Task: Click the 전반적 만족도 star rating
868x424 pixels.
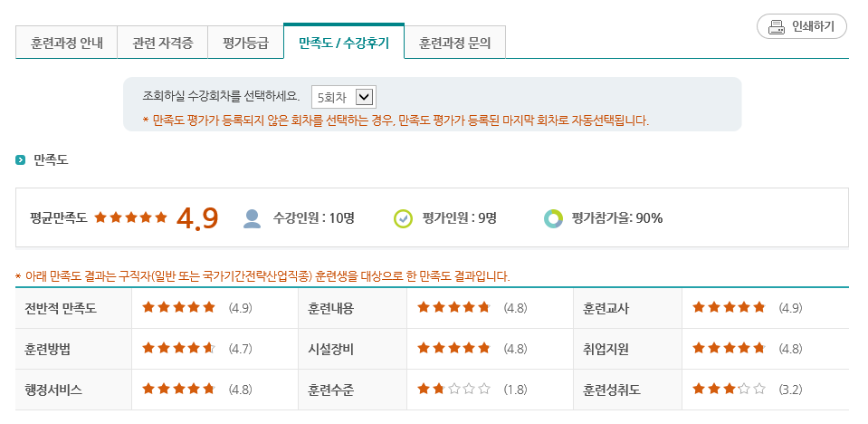Action: 179,307
